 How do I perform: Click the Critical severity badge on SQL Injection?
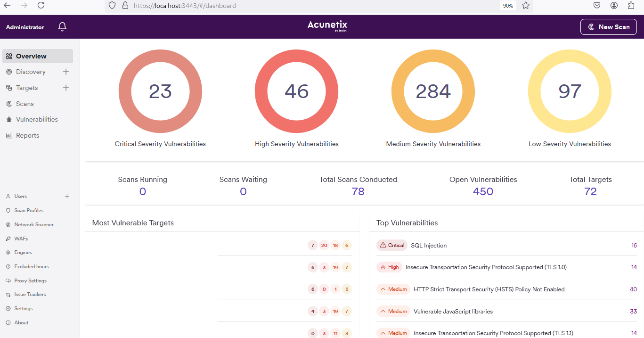[392, 245]
